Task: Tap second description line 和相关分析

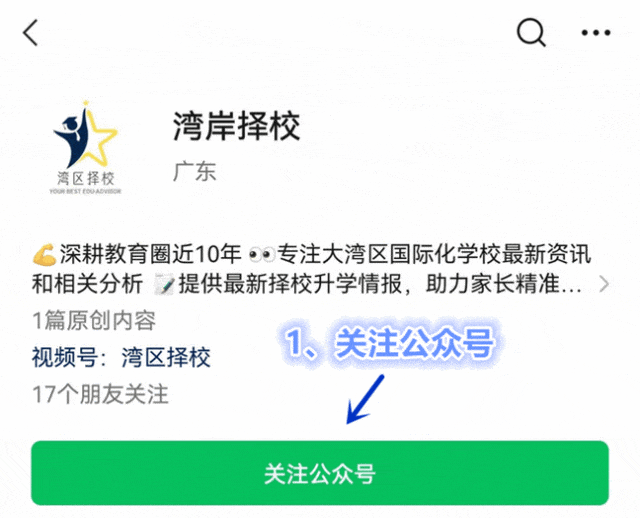Action: 87,284
